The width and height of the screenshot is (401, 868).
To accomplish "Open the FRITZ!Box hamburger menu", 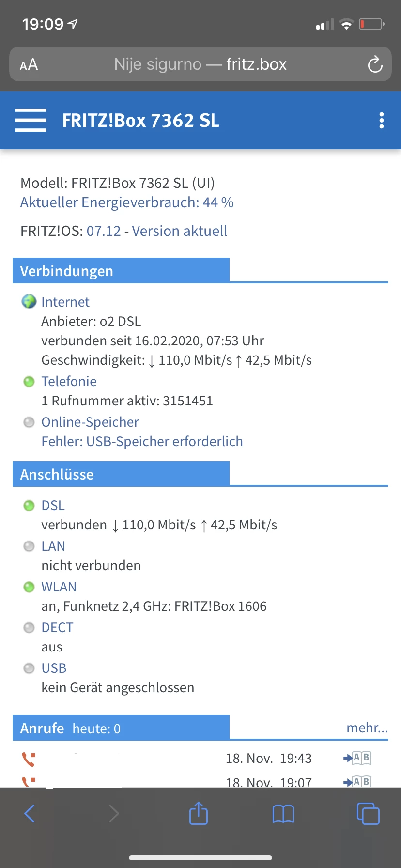I will click(x=31, y=120).
